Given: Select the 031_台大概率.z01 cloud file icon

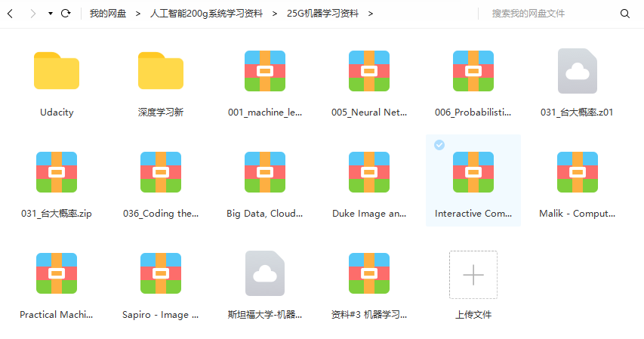Looking at the screenshot, I should [x=578, y=71].
